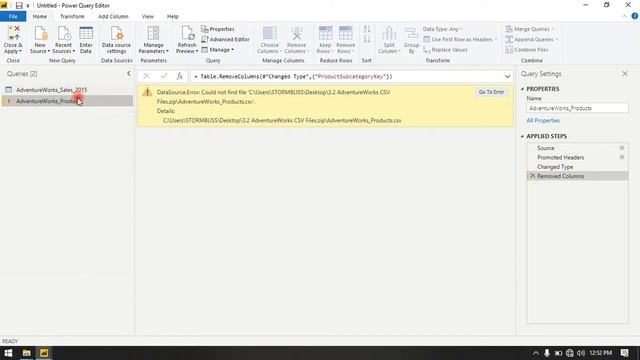
Task: Cancel the formula edit with the X icon
Action: [146, 76]
